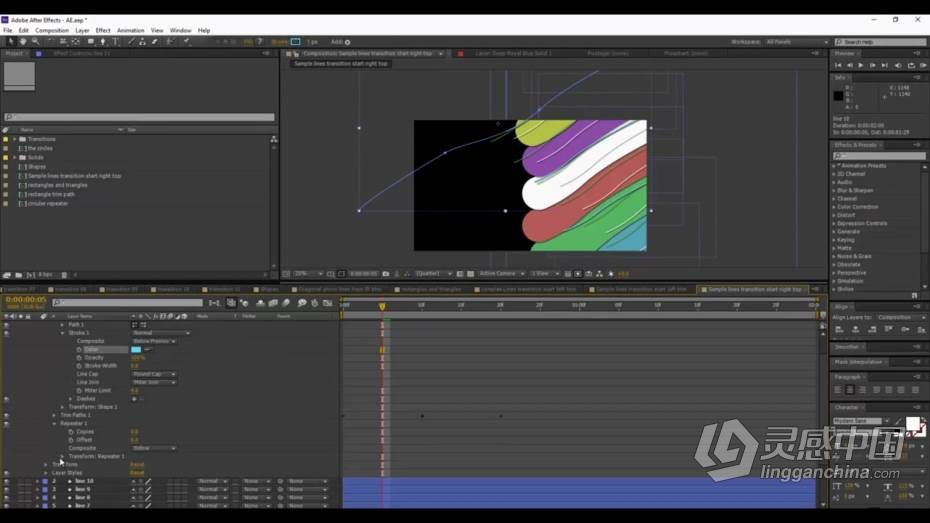Select the Zoom magnifier tool
Screen dimensions: 930x523
(x=36, y=42)
